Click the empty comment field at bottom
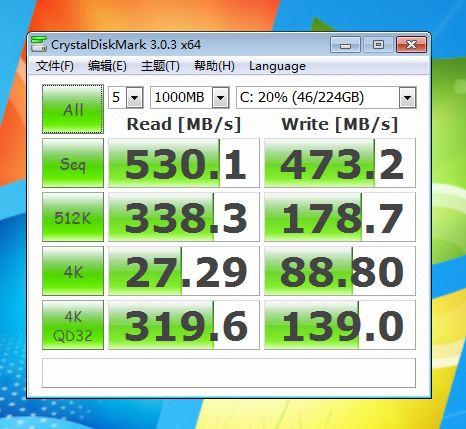This screenshot has width=466, height=429. (x=229, y=373)
